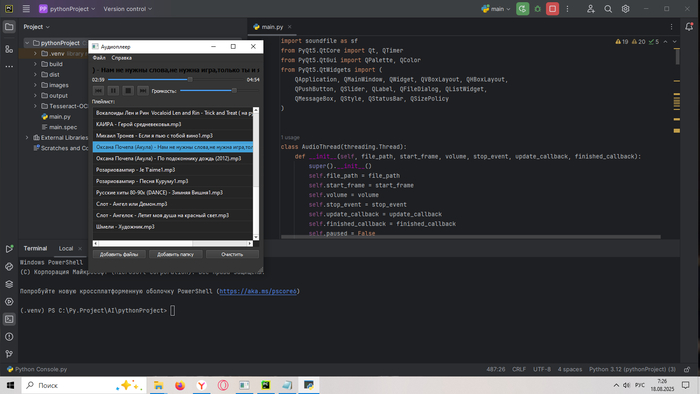
Task: Pause playback in Аудиоплеер
Action: point(113,91)
